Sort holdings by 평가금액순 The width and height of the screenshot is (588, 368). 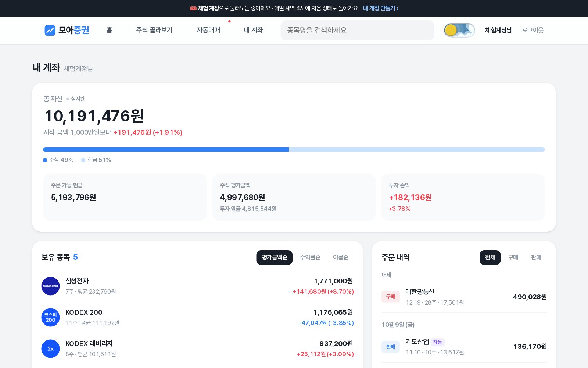point(275,257)
